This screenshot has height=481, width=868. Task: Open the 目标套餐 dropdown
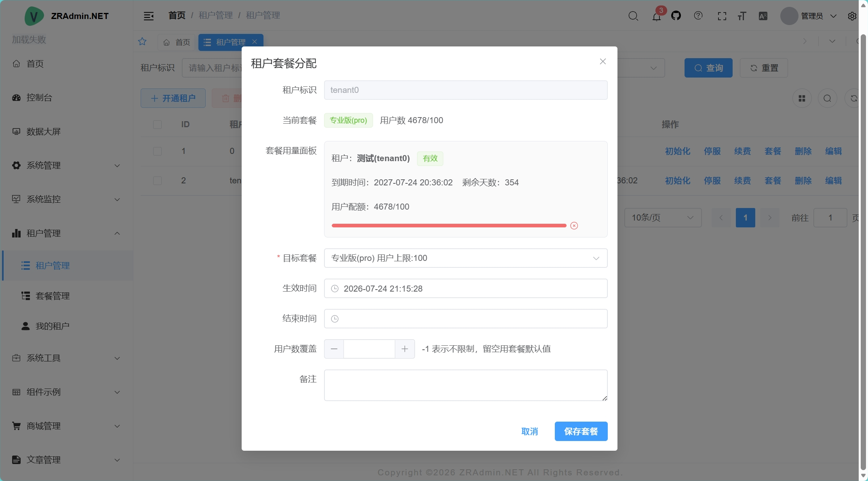click(x=466, y=258)
